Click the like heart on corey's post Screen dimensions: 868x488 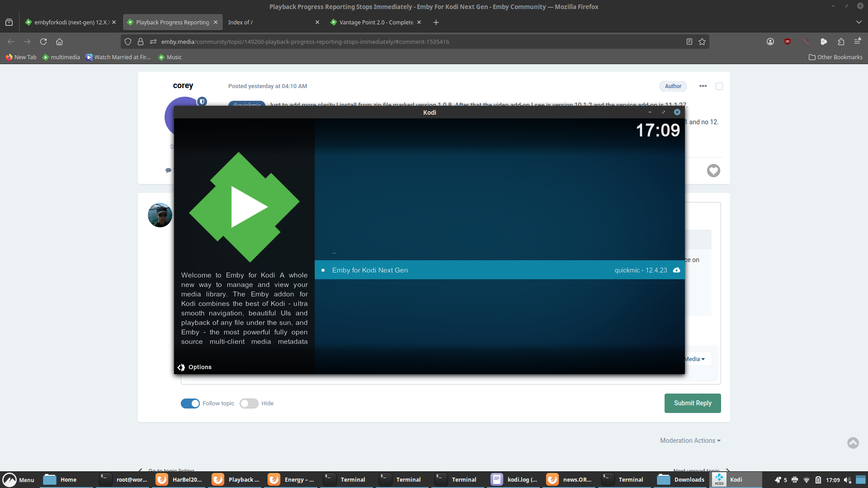pos(713,170)
